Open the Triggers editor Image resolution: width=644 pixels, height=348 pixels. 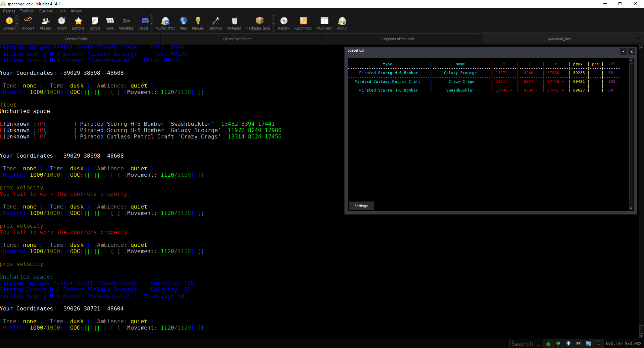[x=27, y=23]
